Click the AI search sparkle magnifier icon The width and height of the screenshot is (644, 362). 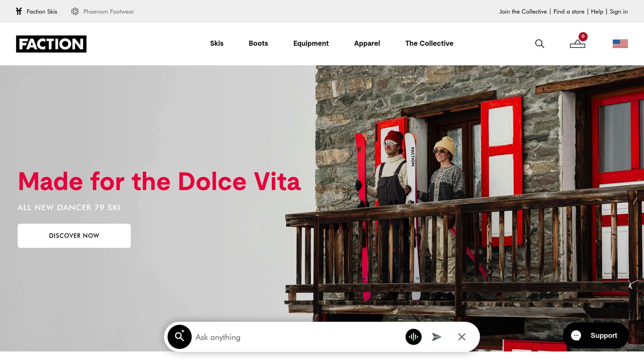point(180,337)
